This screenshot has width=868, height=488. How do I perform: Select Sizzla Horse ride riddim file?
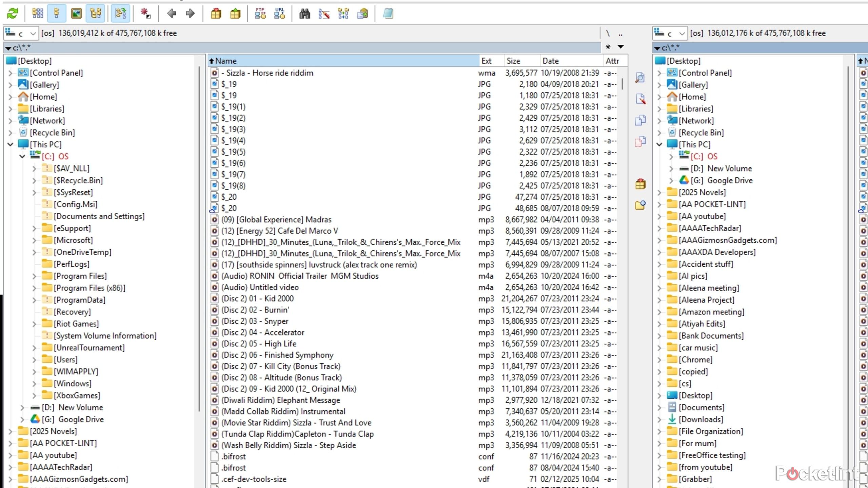268,73
